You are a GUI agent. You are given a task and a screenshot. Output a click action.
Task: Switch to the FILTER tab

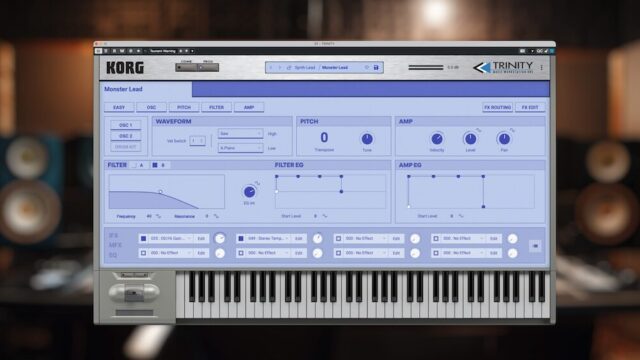click(216, 107)
